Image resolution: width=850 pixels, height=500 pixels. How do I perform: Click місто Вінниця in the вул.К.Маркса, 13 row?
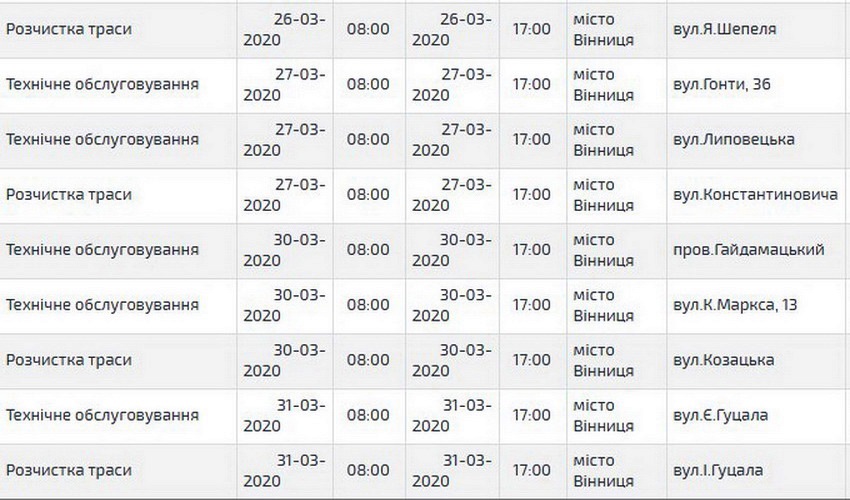(604, 304)
